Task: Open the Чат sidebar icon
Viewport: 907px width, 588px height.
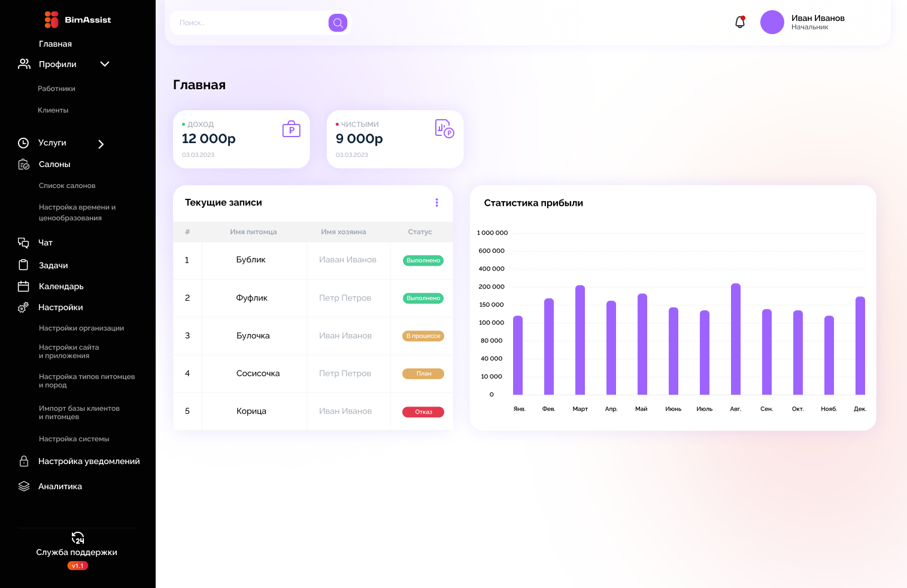Action: 23,243
